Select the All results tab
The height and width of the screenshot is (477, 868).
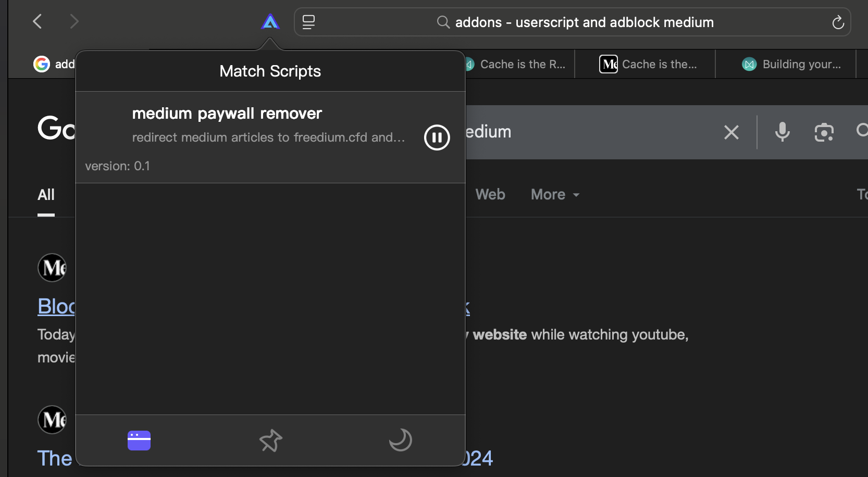pyautogui.click(x=46, y=195)
